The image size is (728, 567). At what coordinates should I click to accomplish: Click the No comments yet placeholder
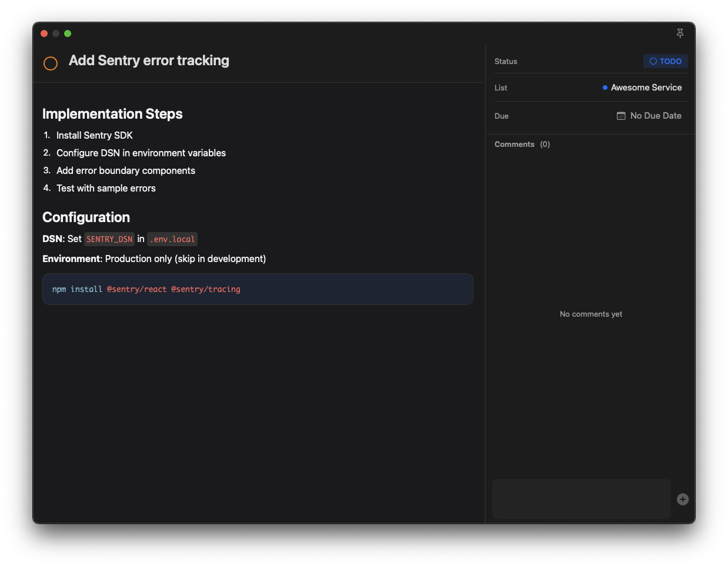pyautogui.click(x=590, y=314)
